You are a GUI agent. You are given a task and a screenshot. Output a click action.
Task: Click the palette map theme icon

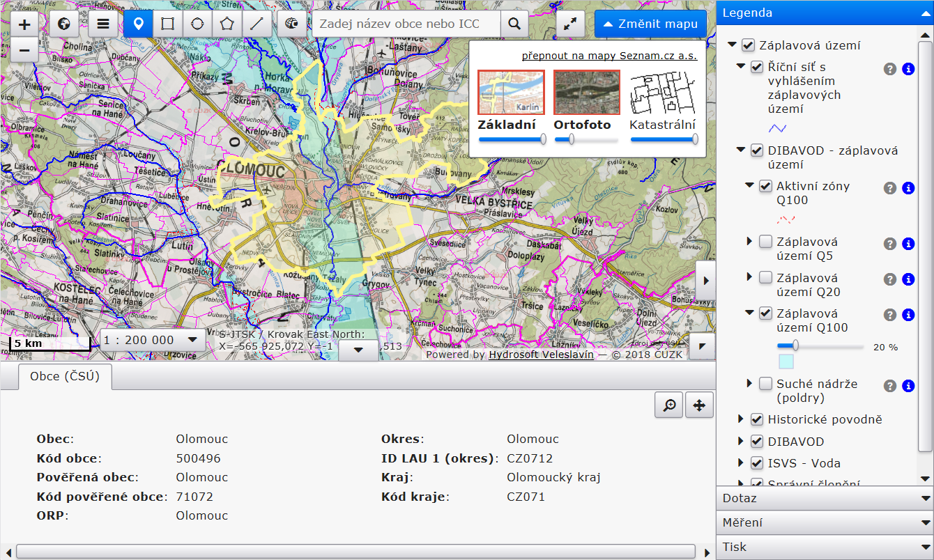(291, 24)
